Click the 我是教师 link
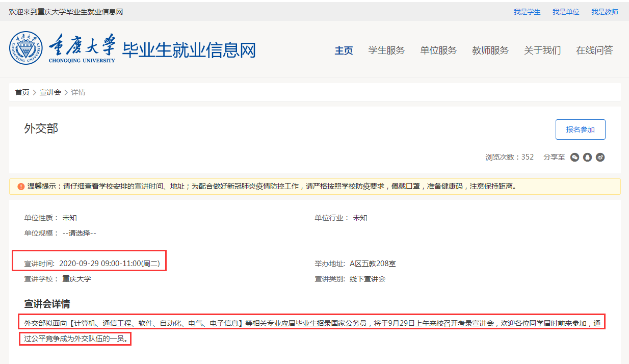Viewport: 629px width, 364px height. 605,12
